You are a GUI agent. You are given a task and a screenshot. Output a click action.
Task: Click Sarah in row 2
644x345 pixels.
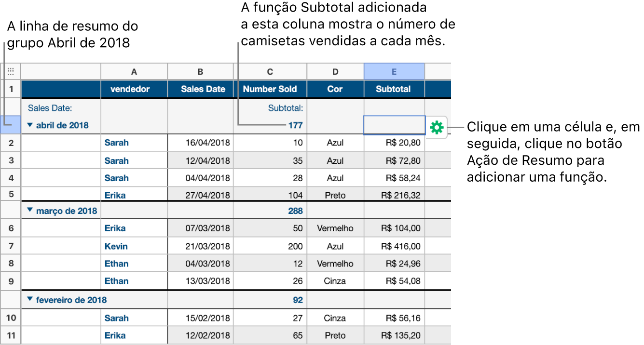116,142
